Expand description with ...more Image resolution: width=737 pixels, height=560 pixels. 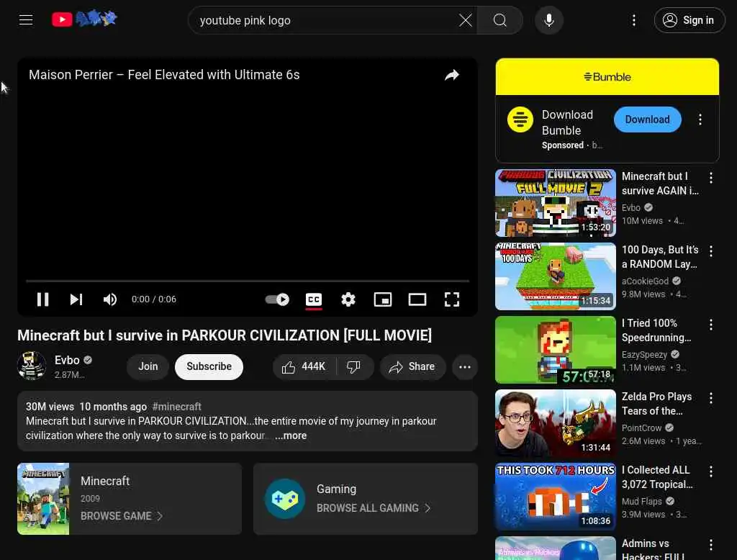pyautogui.click(x=291, y=436)
